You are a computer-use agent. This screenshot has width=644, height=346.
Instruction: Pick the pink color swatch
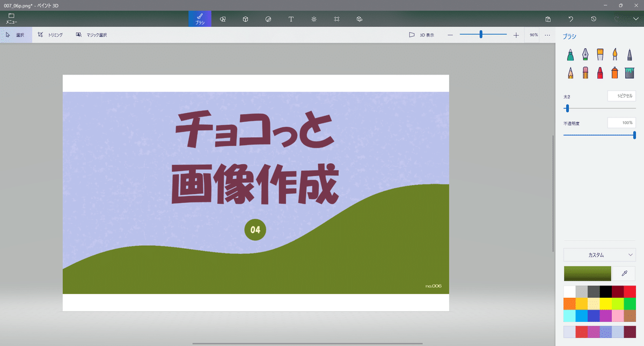pos(618,315)
